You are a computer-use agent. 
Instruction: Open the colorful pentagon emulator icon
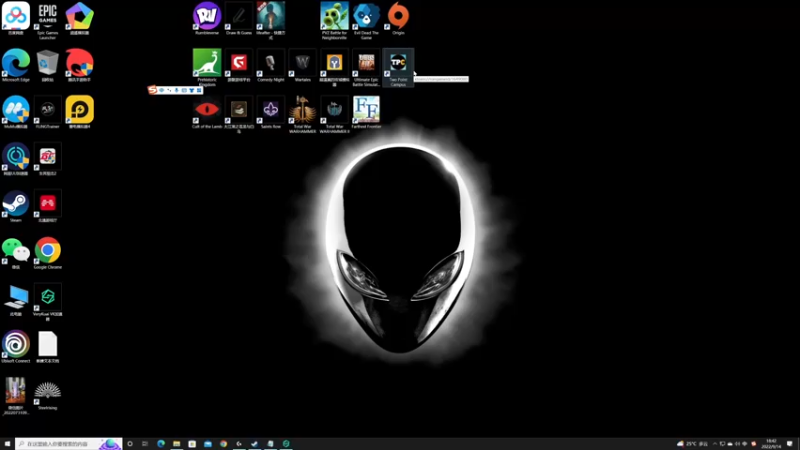tap(80, 16)
